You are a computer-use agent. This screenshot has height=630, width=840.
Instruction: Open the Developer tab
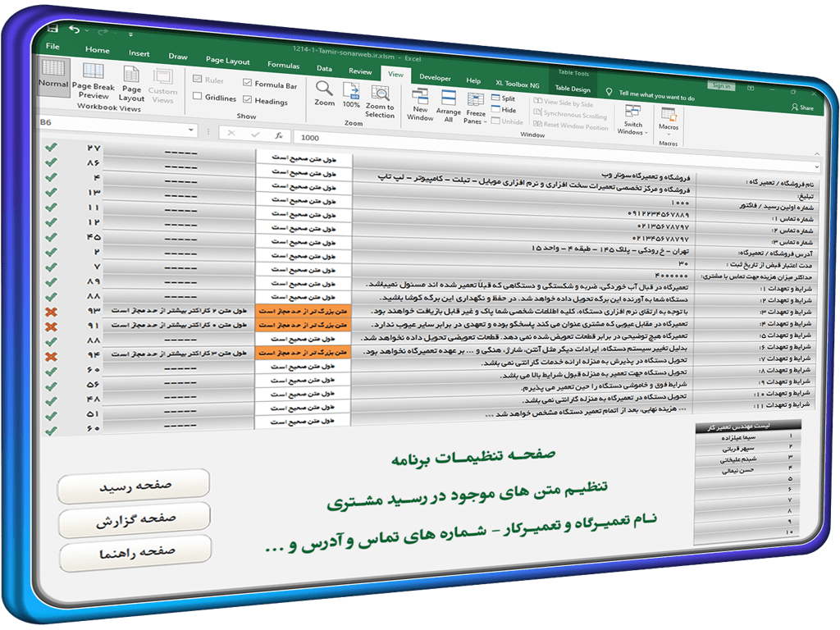[435, 78]
